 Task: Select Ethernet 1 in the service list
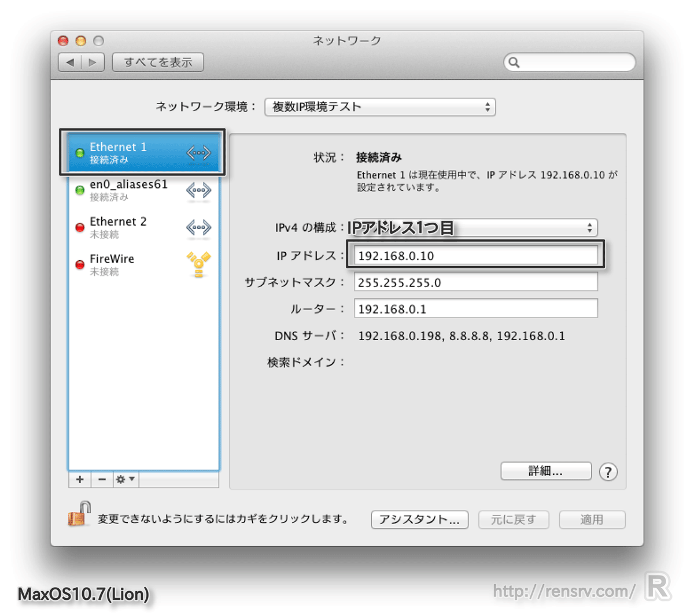[142, 153]
